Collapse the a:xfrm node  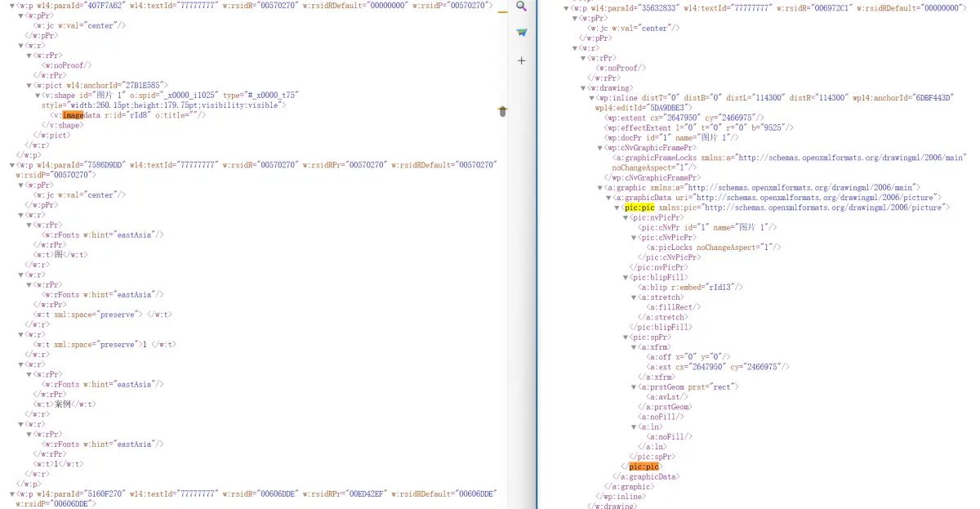click(635, 346)
